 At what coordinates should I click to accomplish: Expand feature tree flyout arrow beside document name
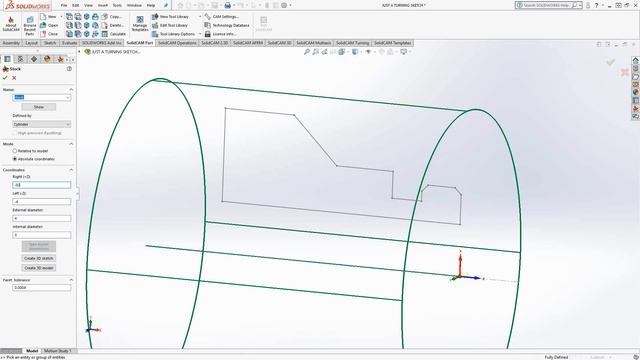(x=80, y=52)
